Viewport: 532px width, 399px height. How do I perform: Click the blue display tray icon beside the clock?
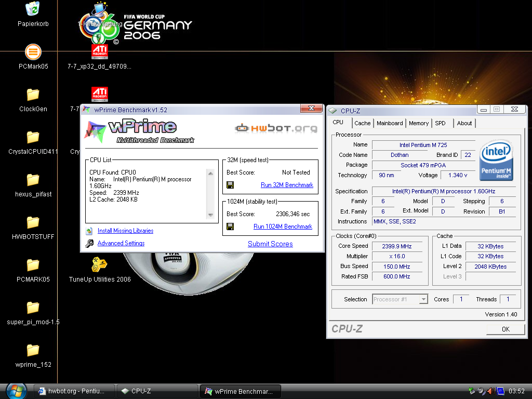(x=500, y=391)
